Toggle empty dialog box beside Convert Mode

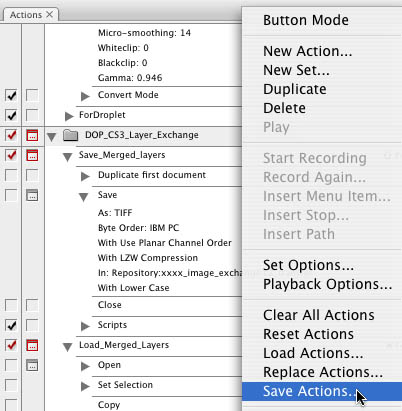tap(32, 95)
